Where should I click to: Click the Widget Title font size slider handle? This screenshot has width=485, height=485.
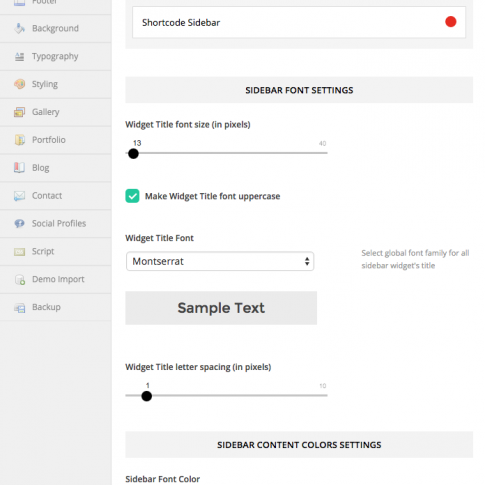(133, 154)
